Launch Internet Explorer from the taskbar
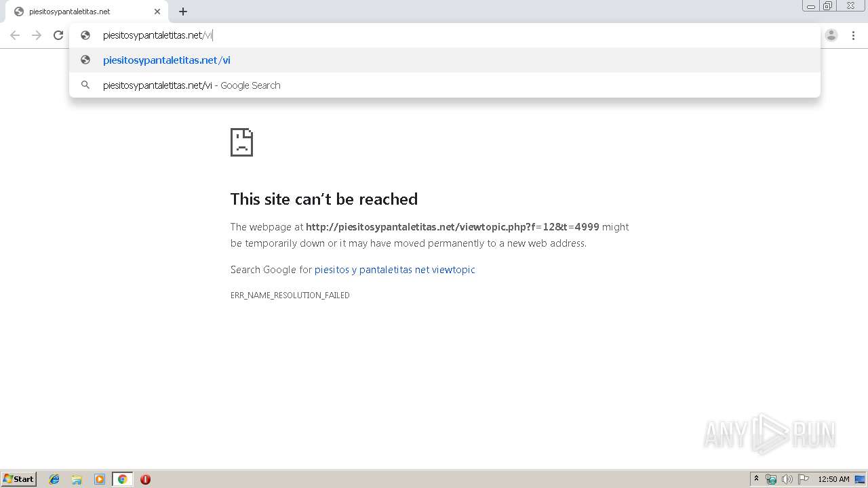This screenshot has width=868, height=488. 54,479
